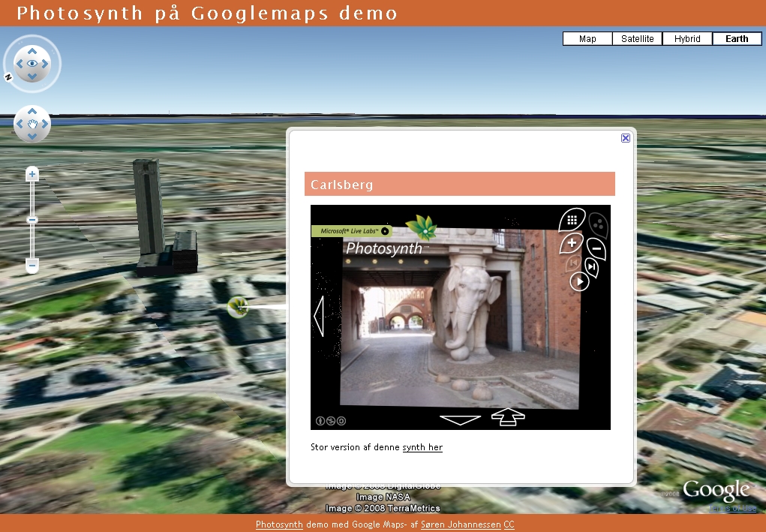Screen dimensions: 766x532
Task: Open the 'synth her' link
Action: [x=422, y=447]
